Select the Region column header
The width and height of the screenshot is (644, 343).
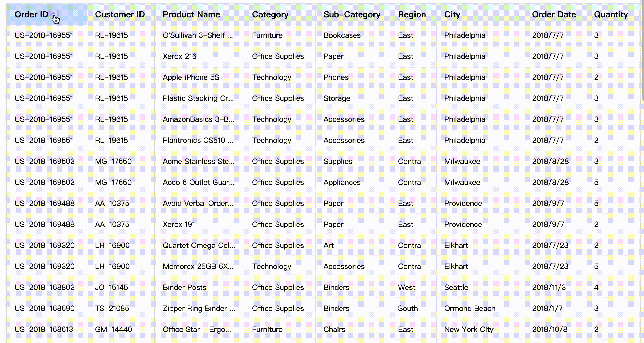(412, 14)
